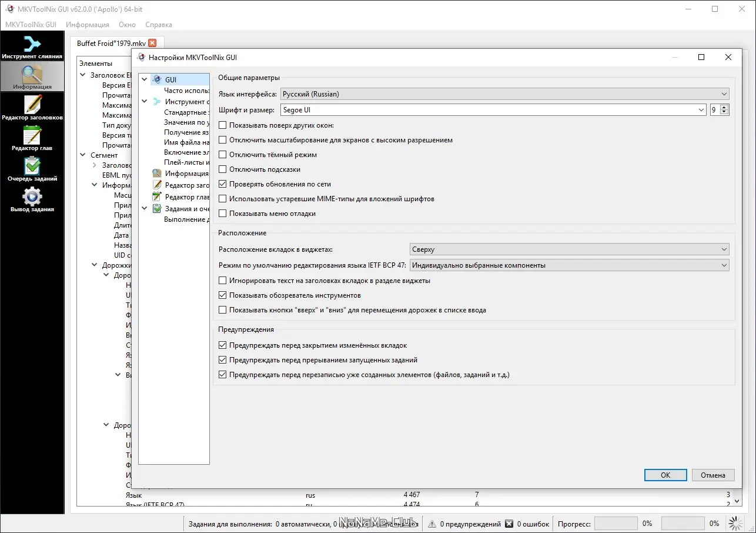The width and height of the screenshot is (756, 533).
Task: Collapse the 'Инструмент' node in settings tree
Action: 145,102
